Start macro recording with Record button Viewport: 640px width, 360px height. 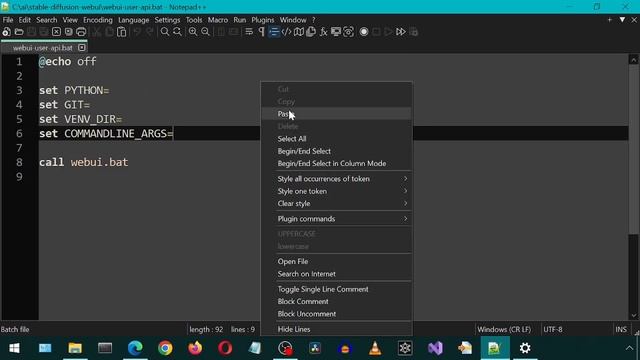(364, 32)
